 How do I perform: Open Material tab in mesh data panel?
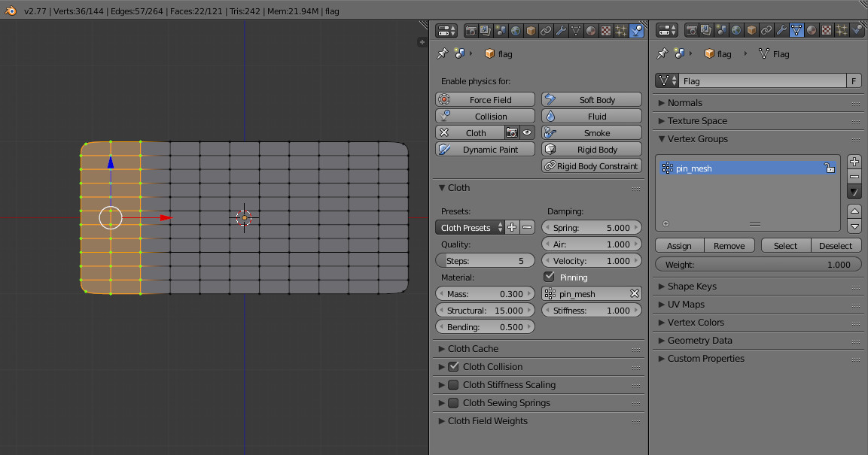(811, 31)
